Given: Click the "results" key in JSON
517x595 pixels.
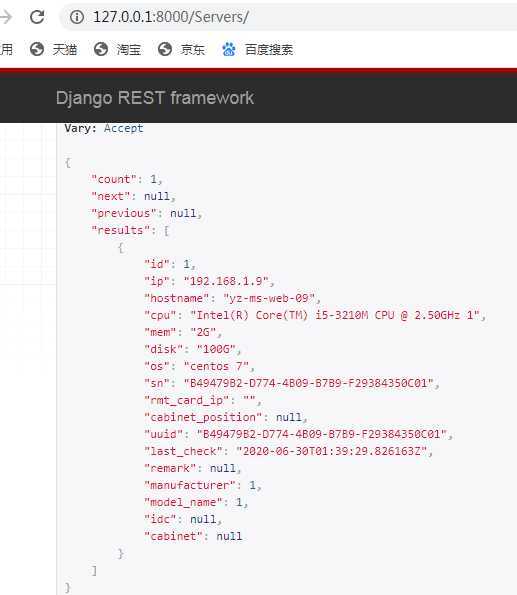Looking at the screenshot, I should point(118,230).
